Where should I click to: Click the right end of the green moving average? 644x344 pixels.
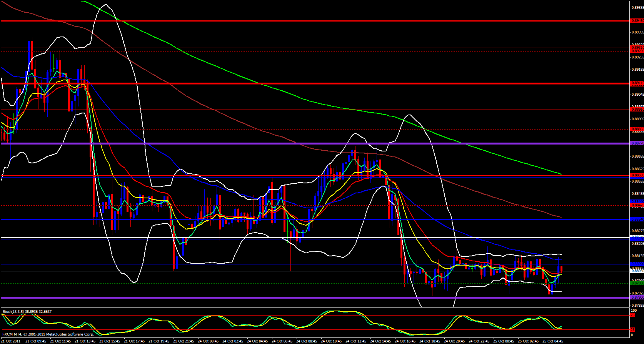point(561,174)
